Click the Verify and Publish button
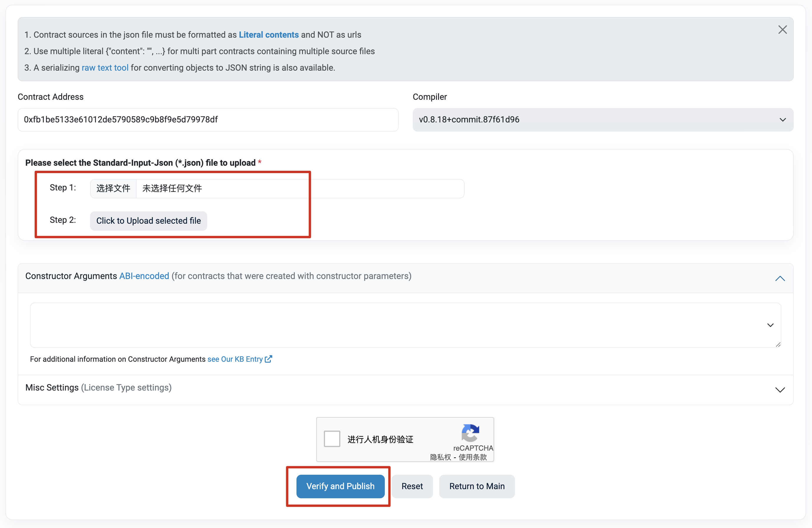The width and height of the screenshot is (812, 528). [x=340, y=486]
